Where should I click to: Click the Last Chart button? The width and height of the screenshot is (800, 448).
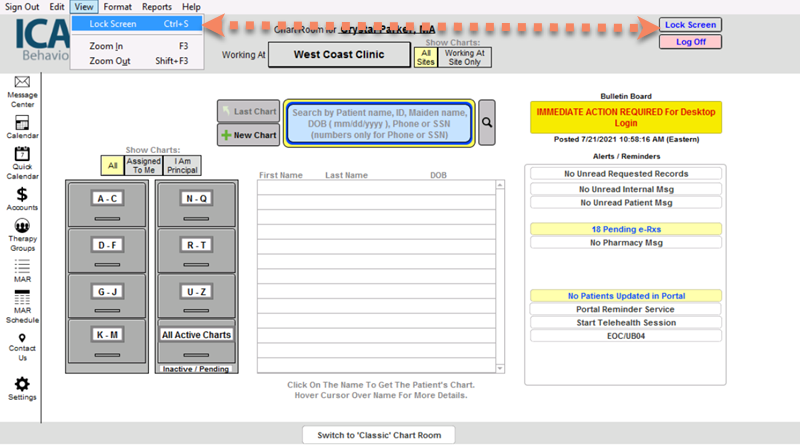248,111
